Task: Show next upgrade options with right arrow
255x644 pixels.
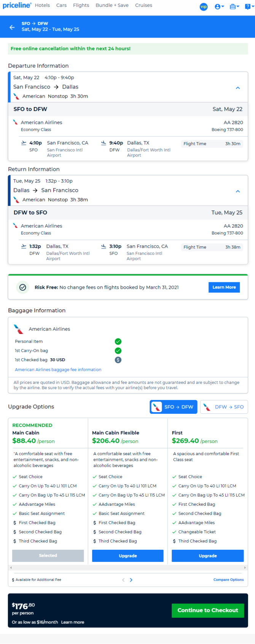Action: pos(131,580)
